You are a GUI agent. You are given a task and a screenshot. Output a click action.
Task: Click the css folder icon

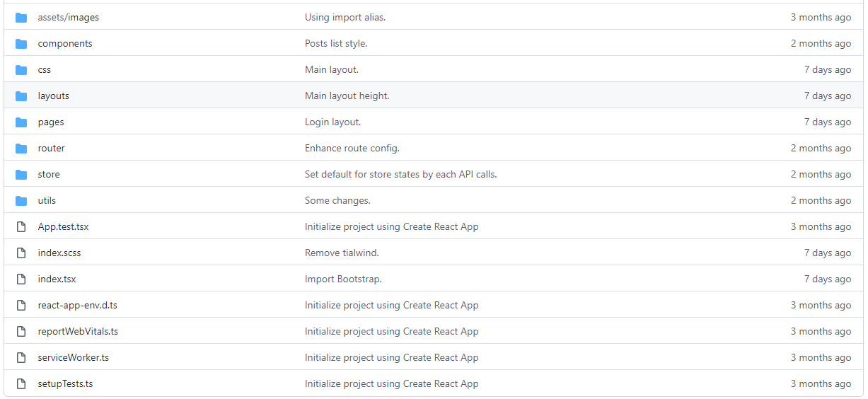pyautogui.click(x=21, y=69)
